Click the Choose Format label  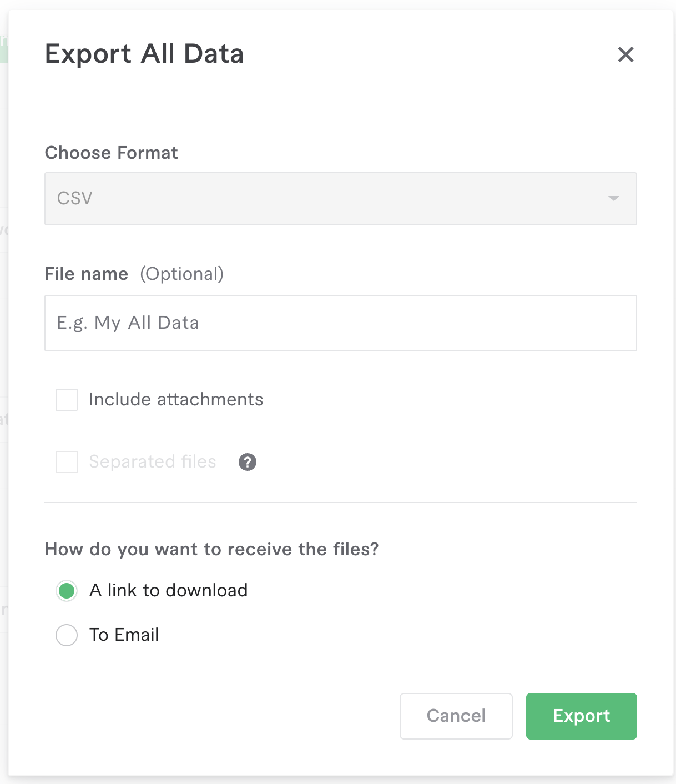(112, 153)
